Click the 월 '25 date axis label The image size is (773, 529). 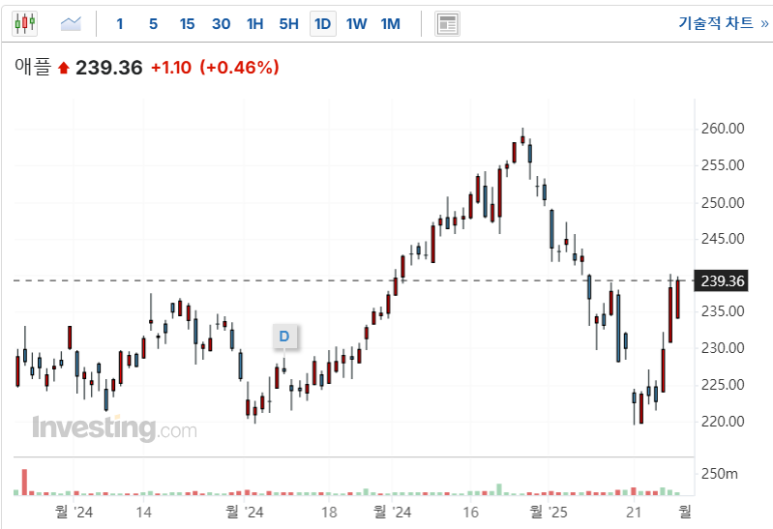(x=548, y=512)
